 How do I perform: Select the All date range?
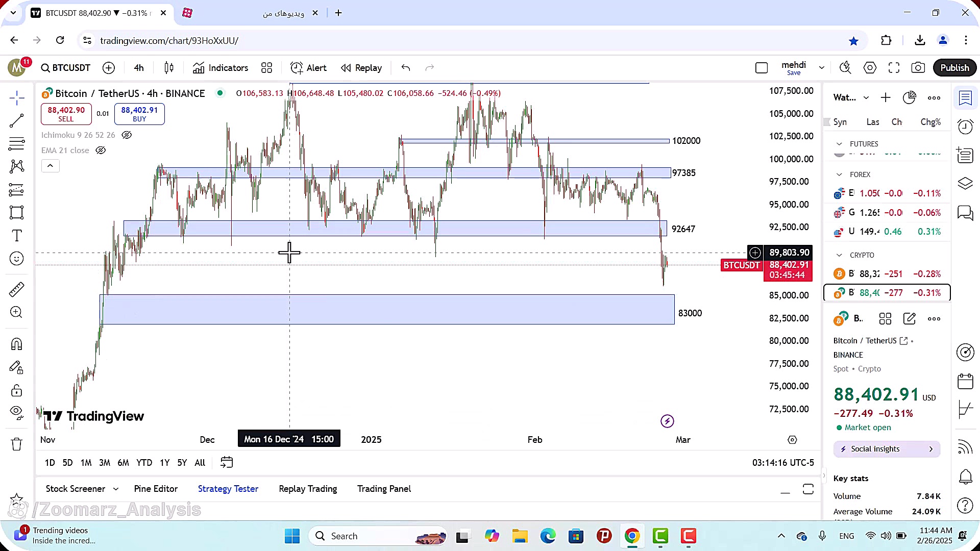(x=200, y=463)
